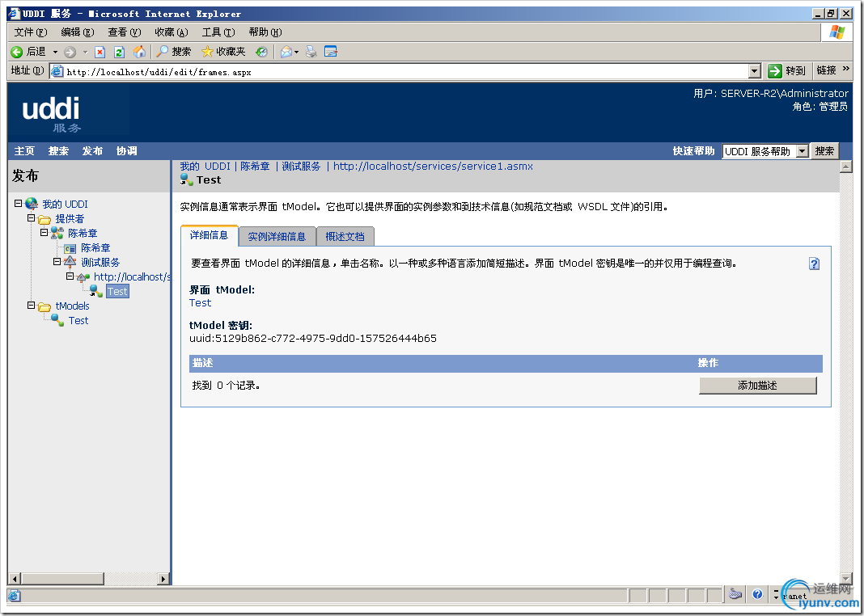
Task: Click the 添加描述 button
Action: pos(758,386)
